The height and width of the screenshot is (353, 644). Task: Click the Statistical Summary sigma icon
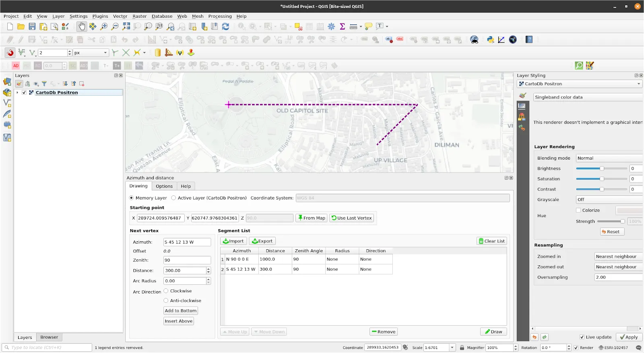click(x=343, y=27)
